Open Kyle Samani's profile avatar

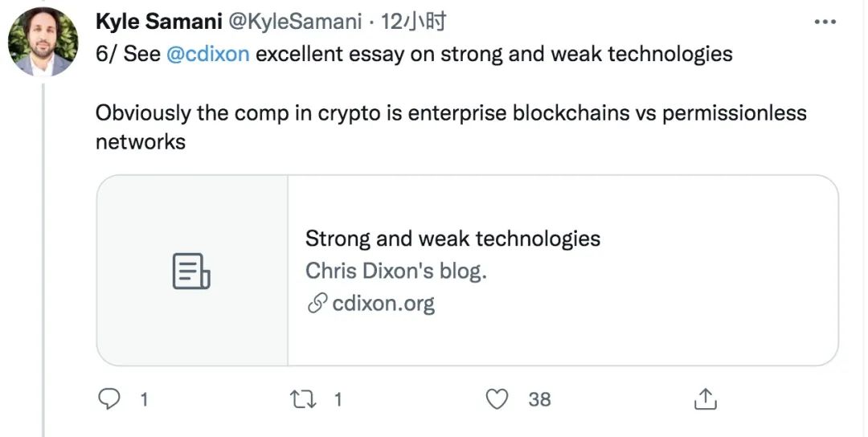[43, 42]
